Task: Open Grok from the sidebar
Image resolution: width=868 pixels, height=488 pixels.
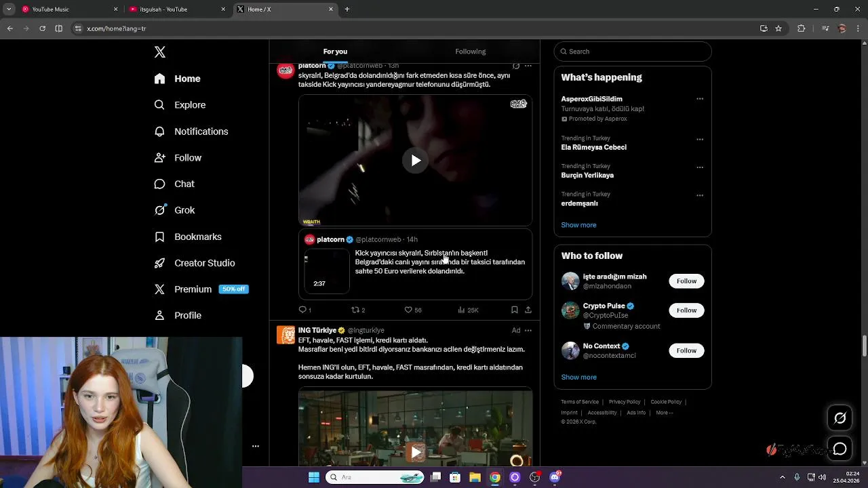Action: click(175, 210)
